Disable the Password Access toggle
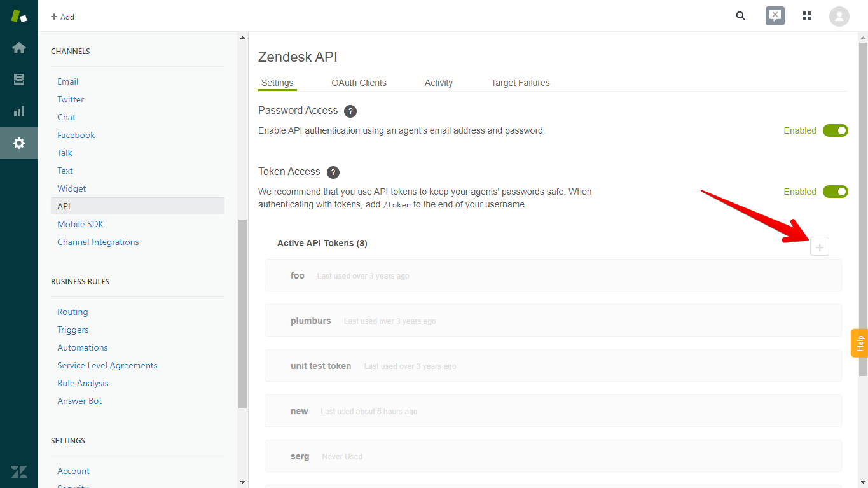This screenshot has width=868, height=488. (x=836, y=130)
